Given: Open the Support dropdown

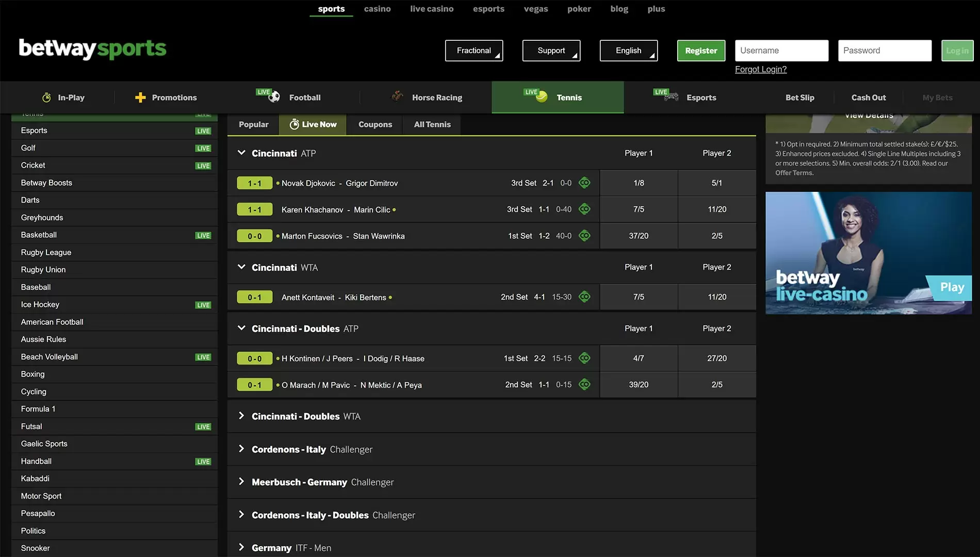Looking at the screenshot, I should tap(551, 51).
